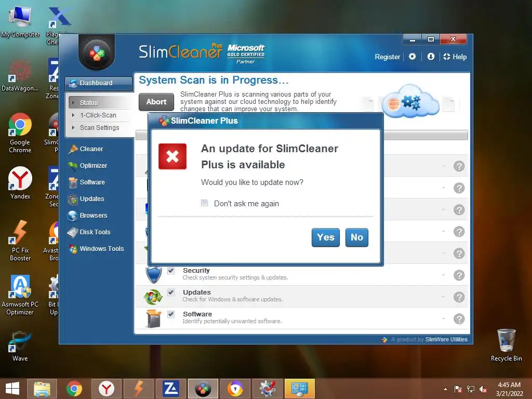Click the SlimCleaner round logo emblem
This screenshot has width=532, height=399.
(x=97, y=54)
